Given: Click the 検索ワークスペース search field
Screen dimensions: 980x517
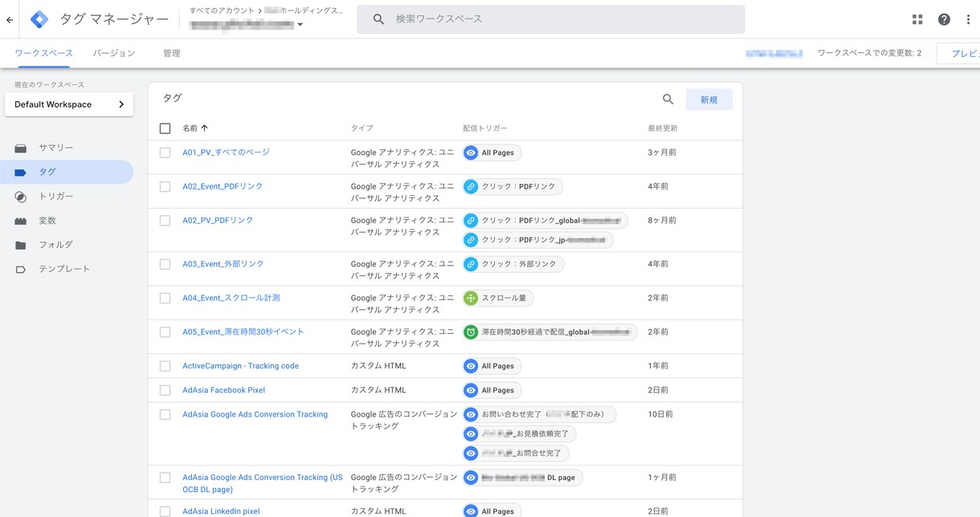Looking at the screenshot, I should [x=551, y=19].
